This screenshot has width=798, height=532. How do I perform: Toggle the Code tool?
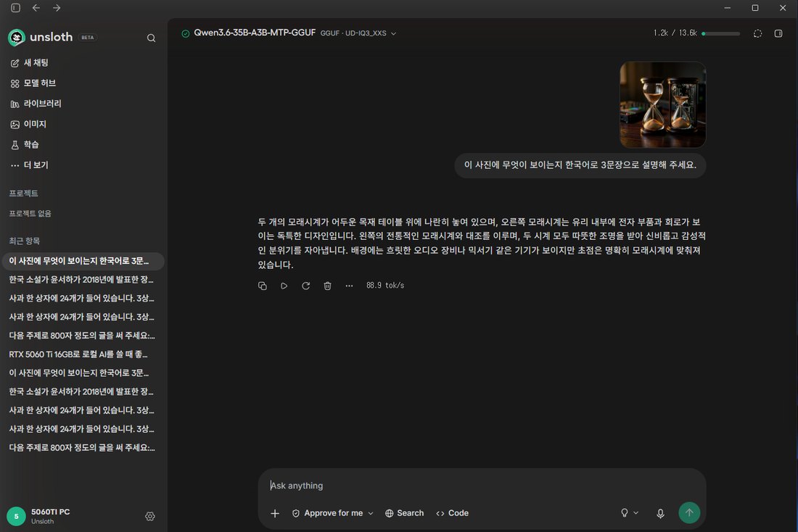(x=452, y=513)
